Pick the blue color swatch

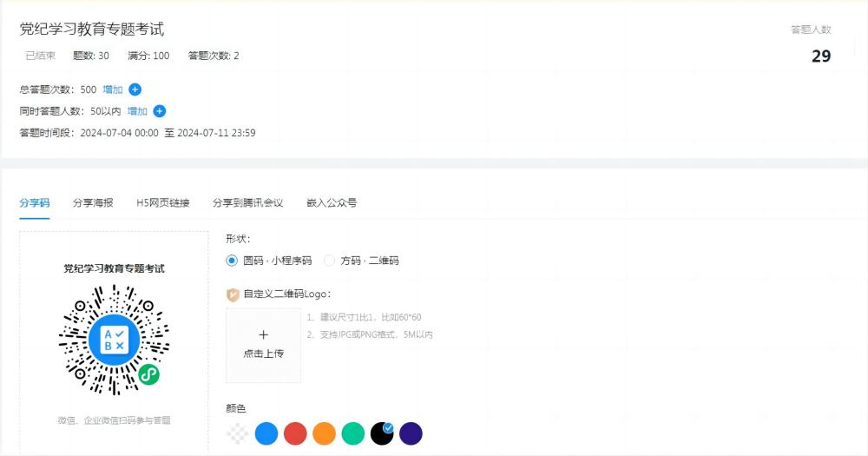[x=266, y=433]
